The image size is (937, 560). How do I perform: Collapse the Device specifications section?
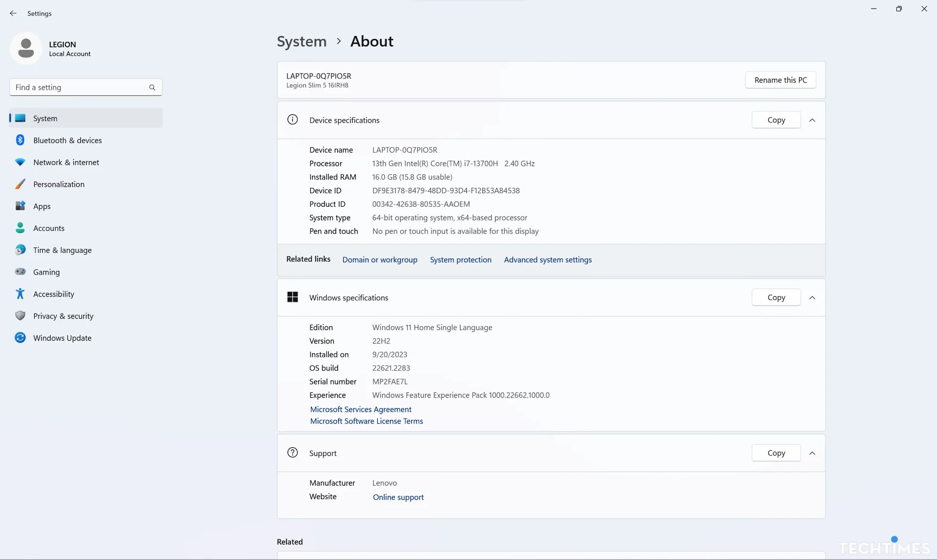[x=812, y=120]
